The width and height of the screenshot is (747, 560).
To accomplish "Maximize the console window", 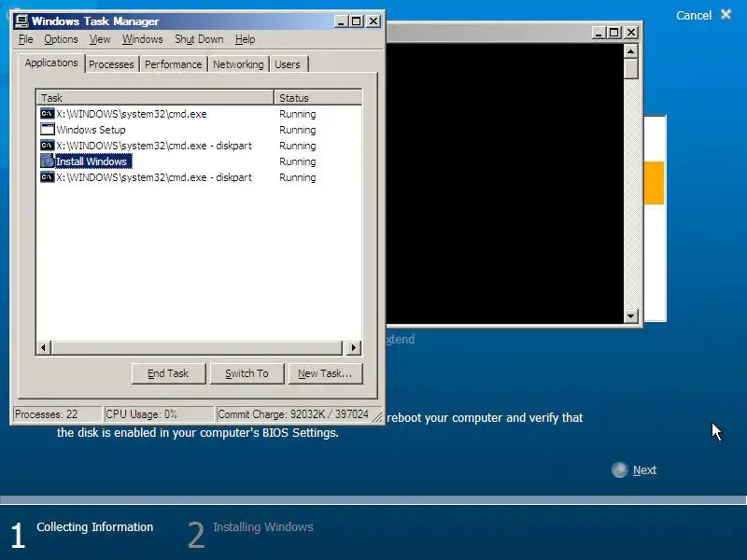I will (x=614, y=33).
